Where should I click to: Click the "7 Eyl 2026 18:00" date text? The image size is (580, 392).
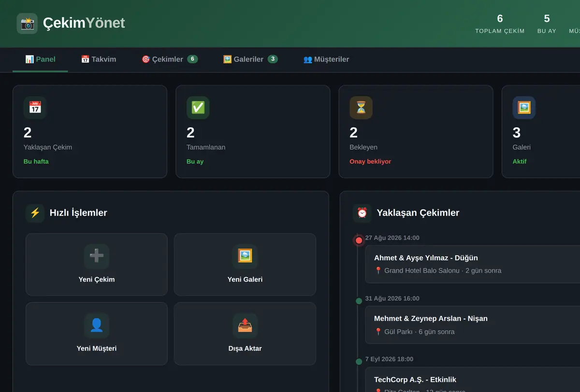point(389,359)
